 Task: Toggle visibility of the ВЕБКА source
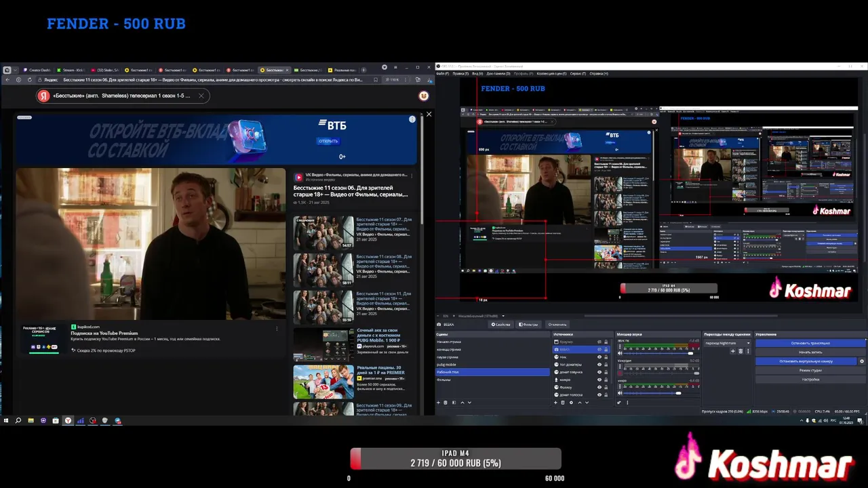coord(599,349)
